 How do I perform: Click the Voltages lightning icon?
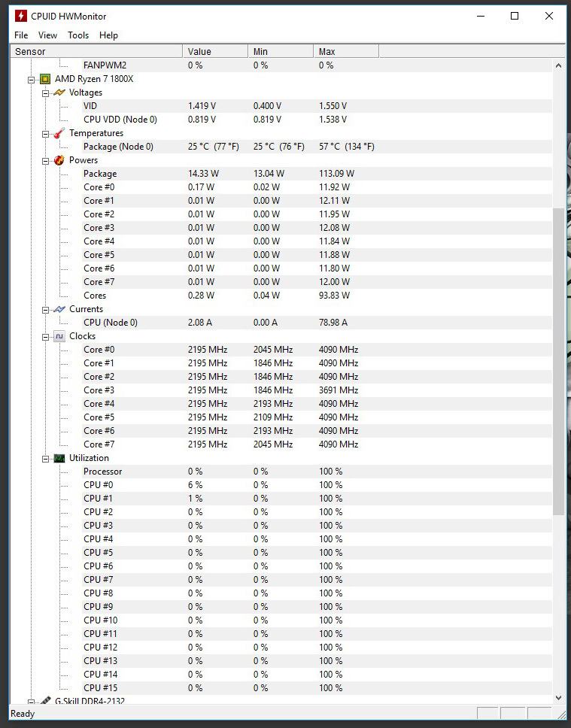click(x=59, y=93)
